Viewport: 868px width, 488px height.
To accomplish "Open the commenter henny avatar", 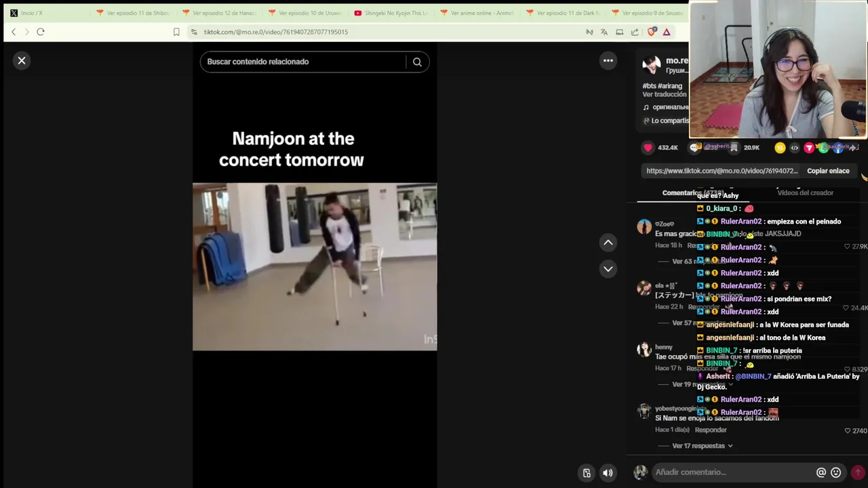I will (x=644, y=350).
